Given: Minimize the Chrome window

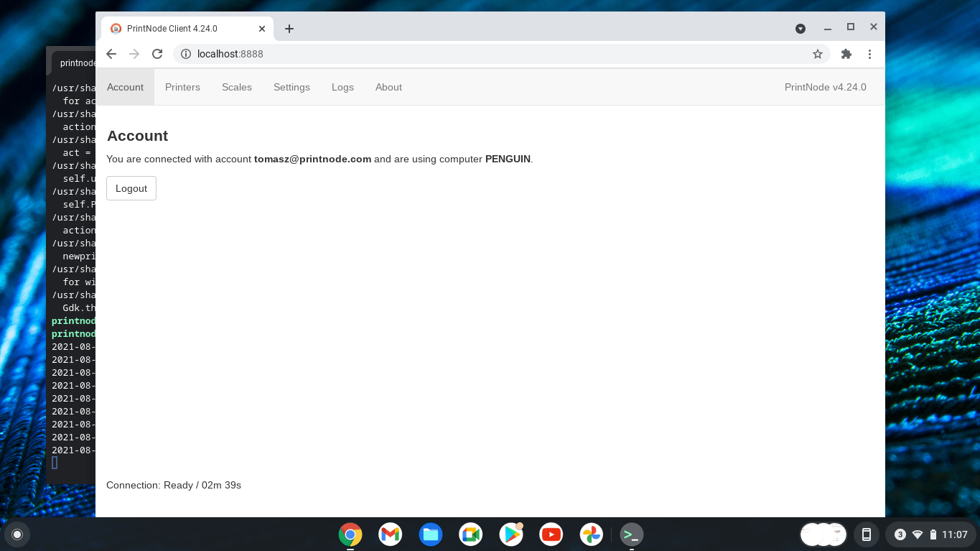Looking at the screenshot, I should 828,28.
